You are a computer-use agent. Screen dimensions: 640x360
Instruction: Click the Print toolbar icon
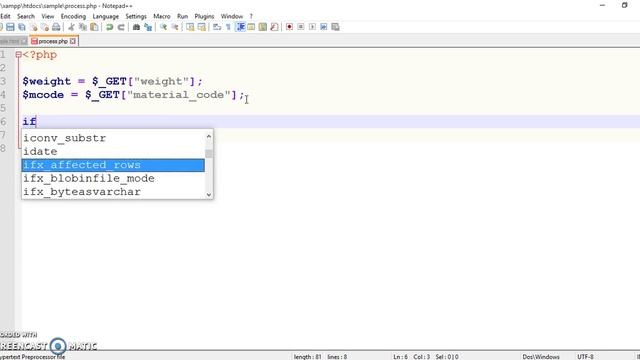56,27
